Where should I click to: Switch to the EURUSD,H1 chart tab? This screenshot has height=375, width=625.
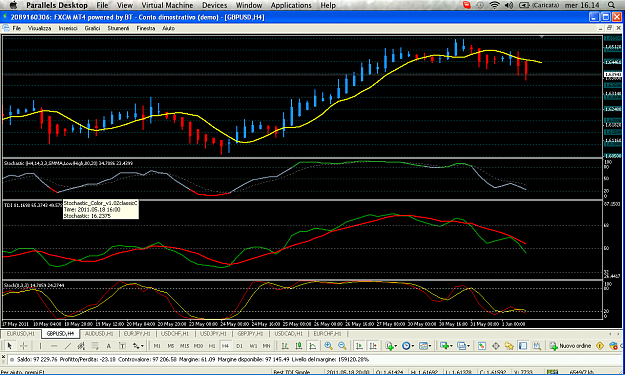21,334
